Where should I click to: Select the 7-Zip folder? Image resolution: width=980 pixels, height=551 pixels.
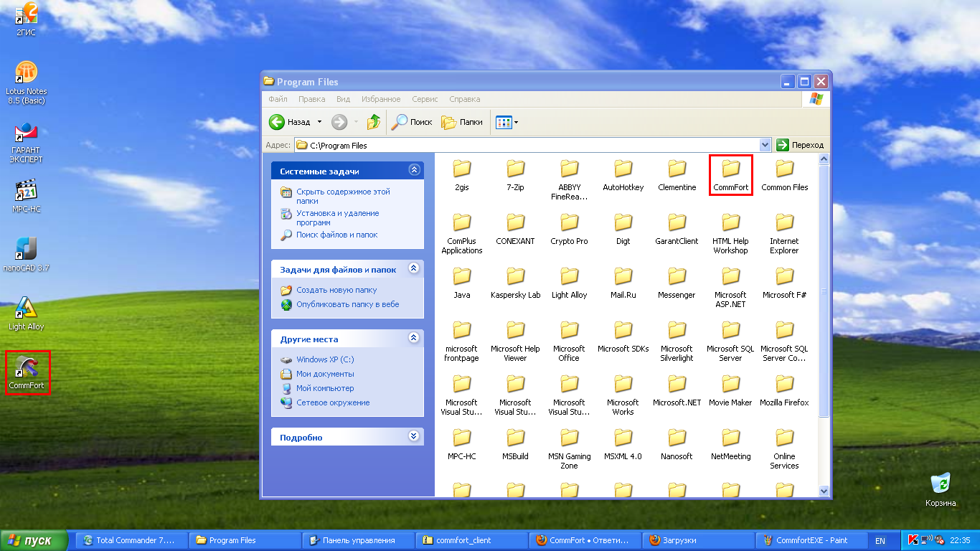click(515, 170)
